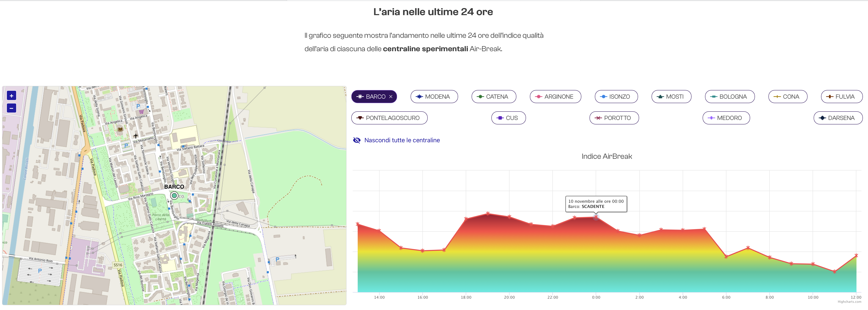
Task: Enable the CATENA station series
Action: point(494,97)
